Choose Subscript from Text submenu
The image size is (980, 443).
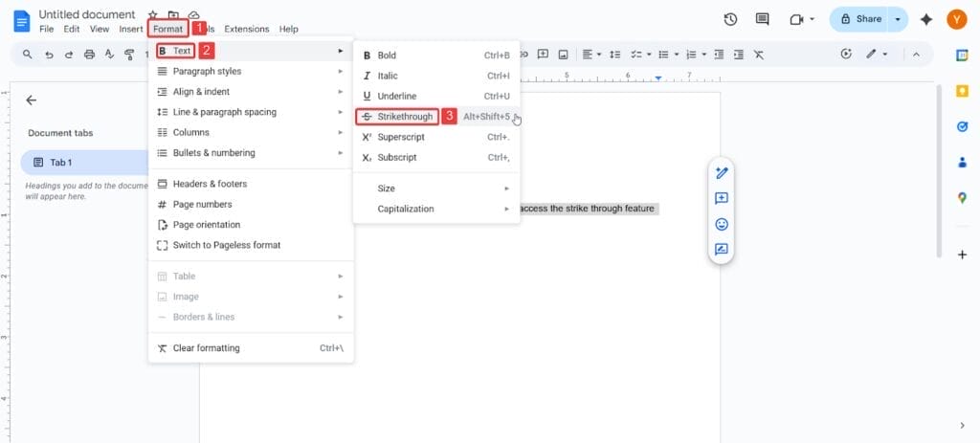[x=436, y=158]
